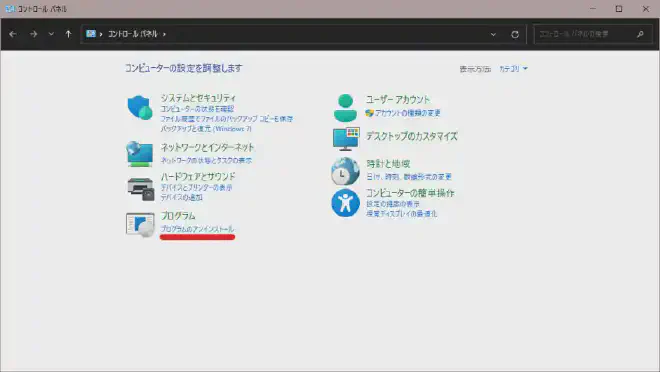Image resolution: width=660 pixels, height=372 pixels.
Task: Click the Network and Internet globe icon
Action: [x=139, y=154]
